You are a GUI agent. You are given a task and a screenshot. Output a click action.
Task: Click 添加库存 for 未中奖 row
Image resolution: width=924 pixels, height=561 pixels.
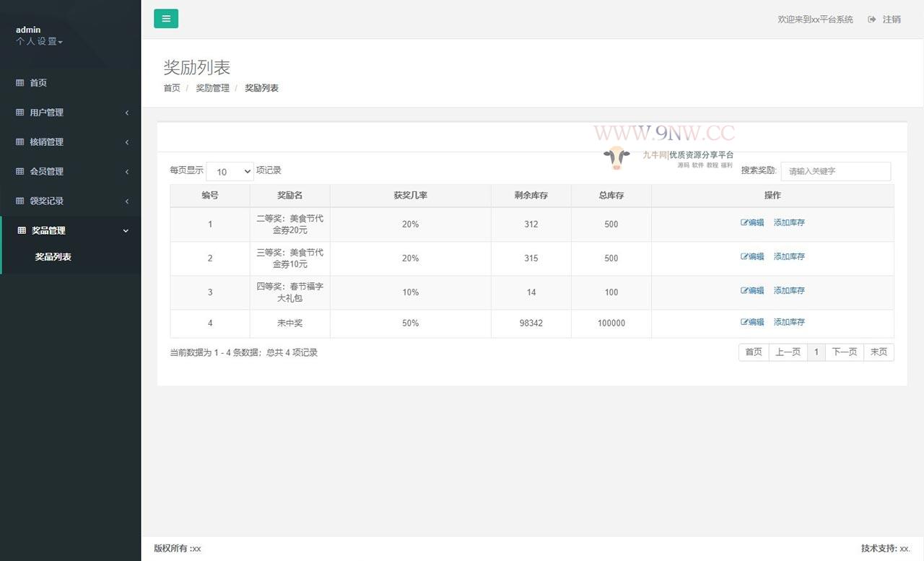click(789, 322)
